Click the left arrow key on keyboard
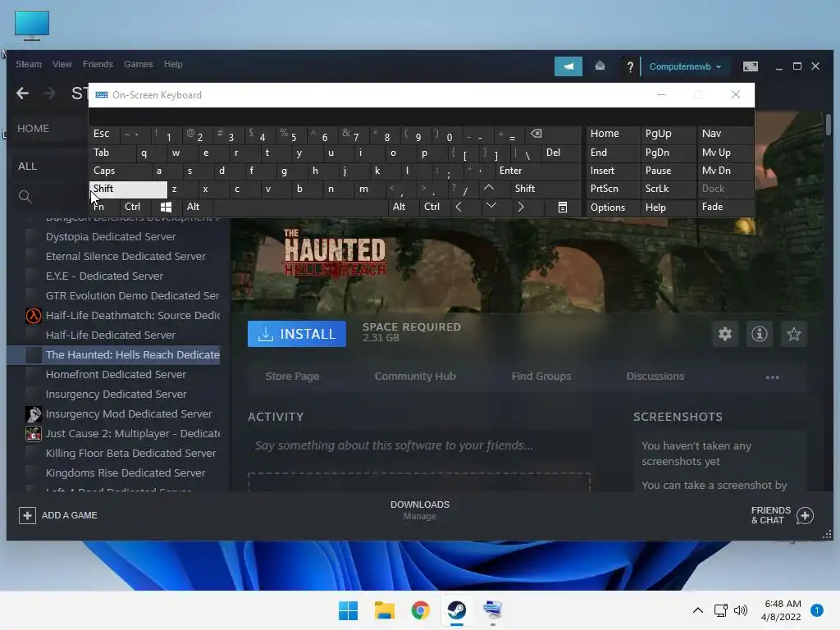840x630 pixels. (x=459, y=207)
